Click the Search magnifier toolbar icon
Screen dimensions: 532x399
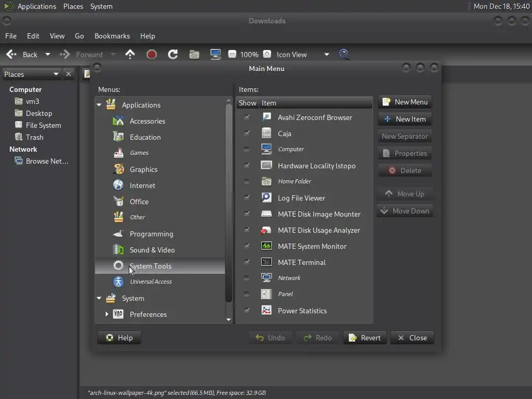point(344,54)
